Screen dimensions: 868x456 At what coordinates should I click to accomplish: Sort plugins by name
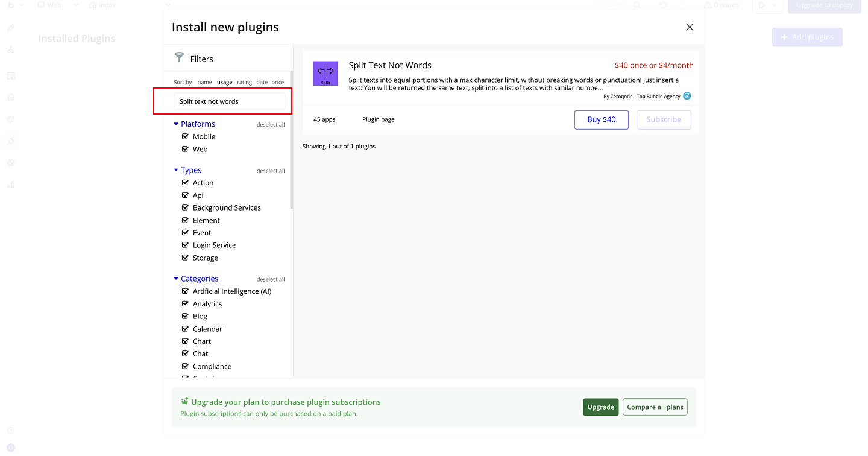point(204,82)
